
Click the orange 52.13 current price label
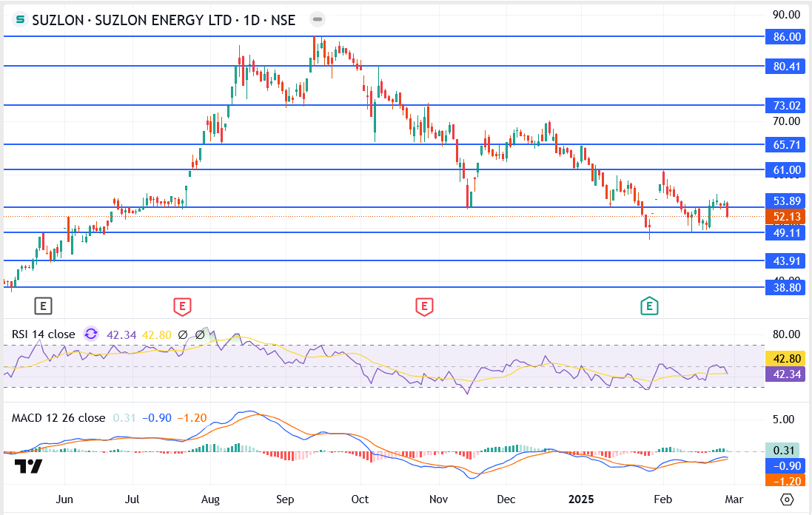pyautogui.click(x=785, y=217)
